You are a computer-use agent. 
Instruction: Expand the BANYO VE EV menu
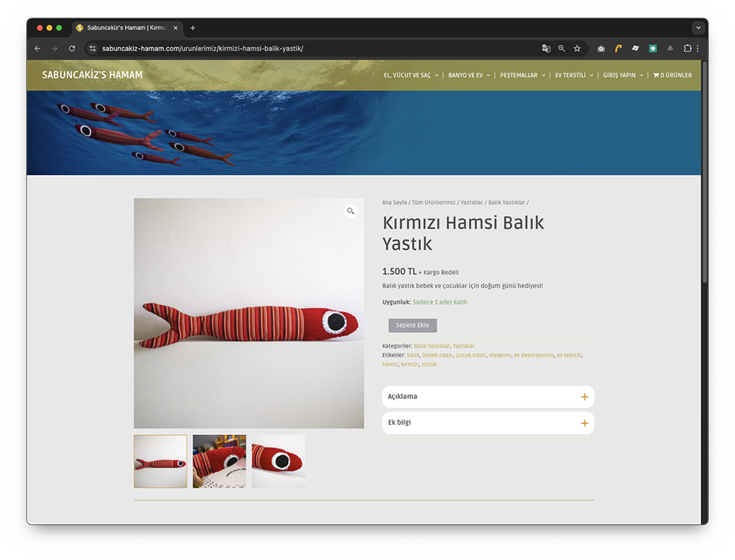coord(469,75)
